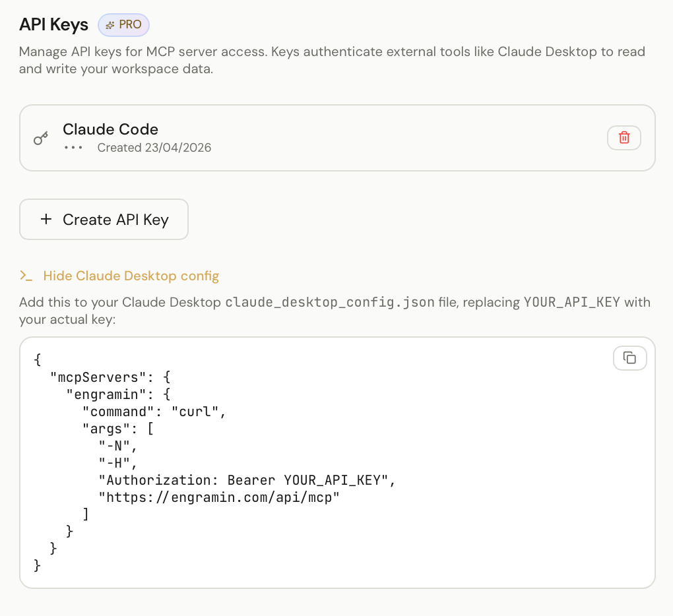Click the plus icon in Create API Key

(x=46, y=219)
